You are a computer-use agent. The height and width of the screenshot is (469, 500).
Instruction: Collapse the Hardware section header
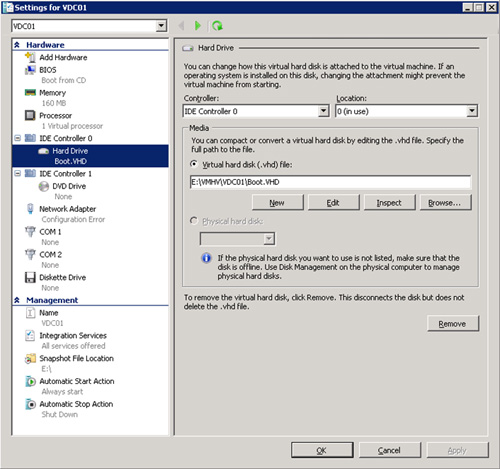tap(17, 45)
